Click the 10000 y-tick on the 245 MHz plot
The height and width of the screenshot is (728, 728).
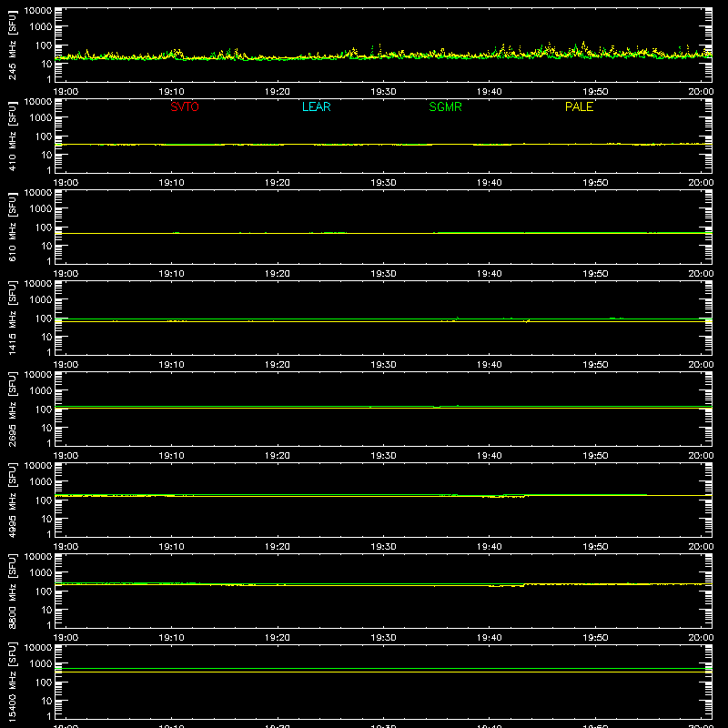coord(38,11)
